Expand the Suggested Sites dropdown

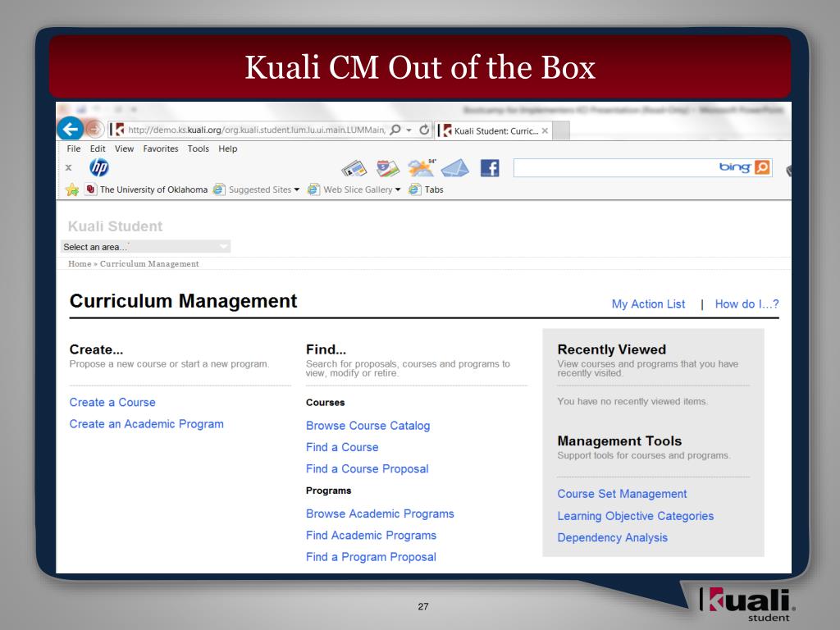click(x=297, y=189)
